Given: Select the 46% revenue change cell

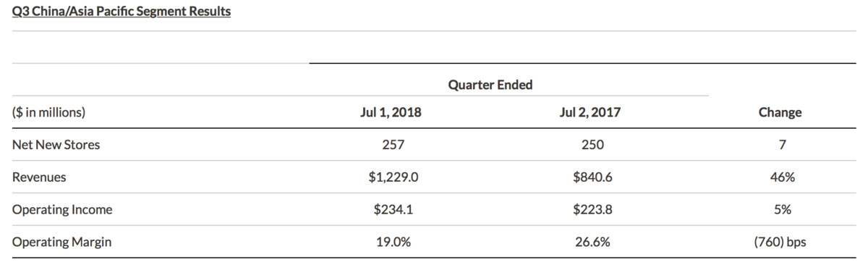Looking at the screenshot, I should (x=780, y=177).
